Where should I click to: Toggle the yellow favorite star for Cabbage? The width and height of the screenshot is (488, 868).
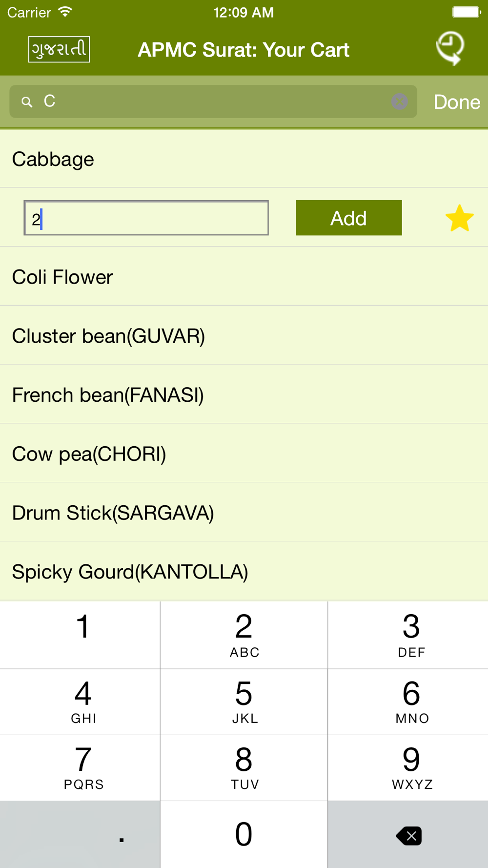[459, 218]
